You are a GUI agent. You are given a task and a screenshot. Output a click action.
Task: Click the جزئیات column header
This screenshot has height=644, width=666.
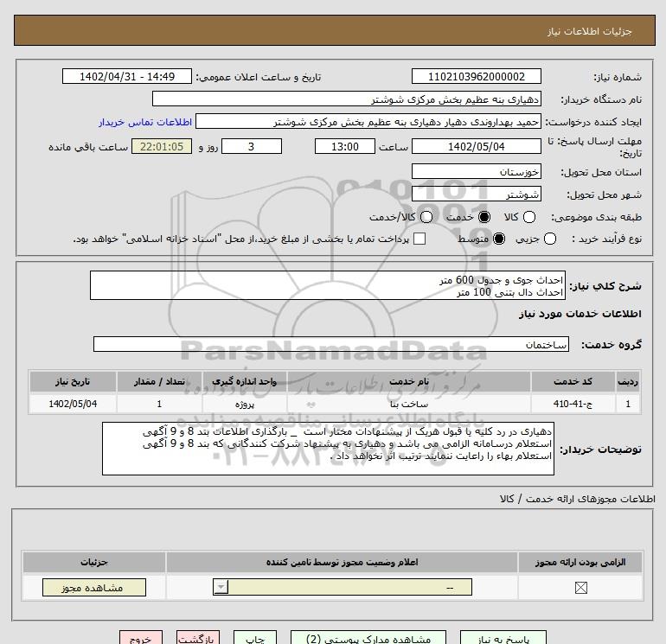(94, 562)
